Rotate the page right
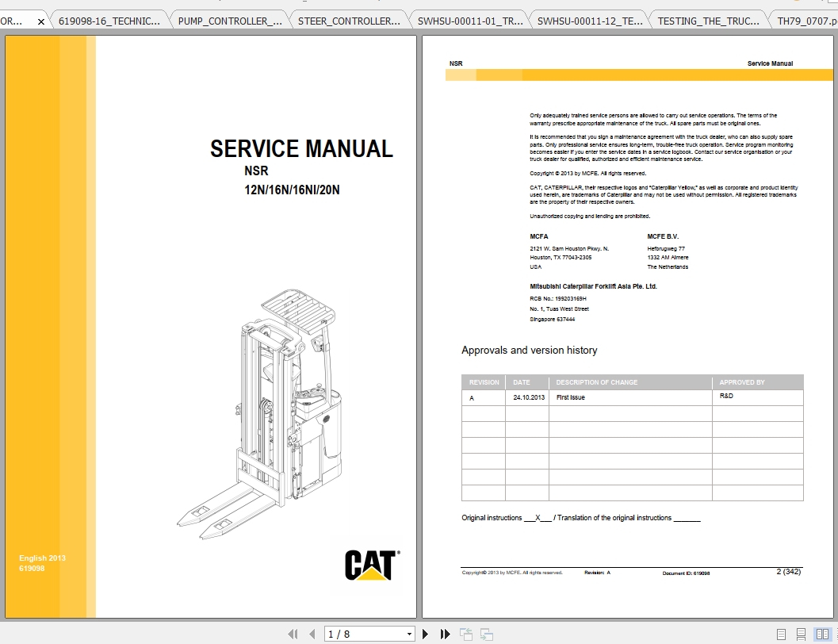This screenshot has width=838, height=644. (487, 634)
